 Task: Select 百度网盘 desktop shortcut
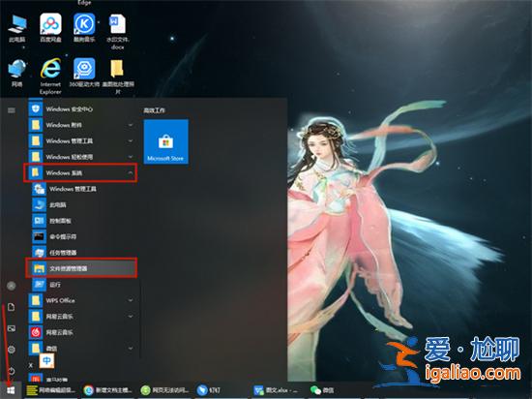pos(51,28)
